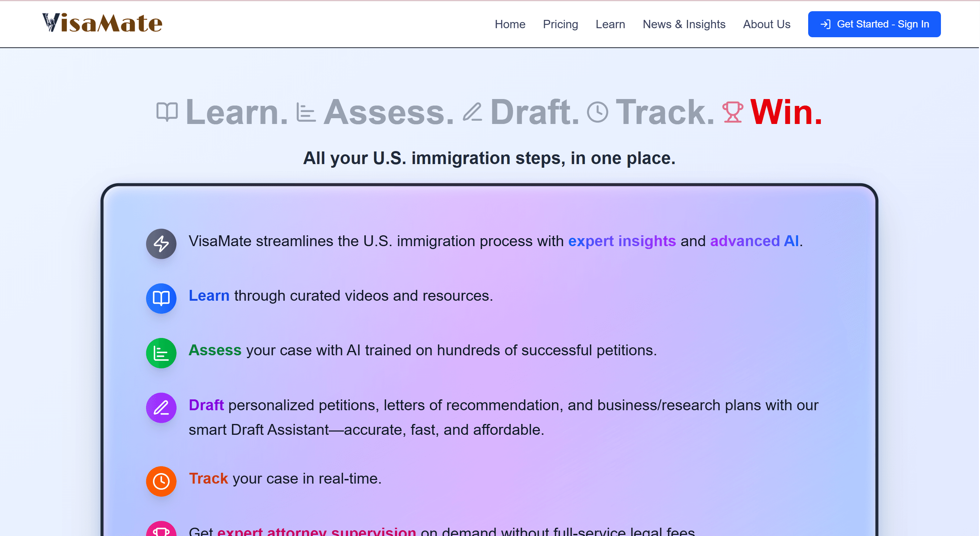Viewport: 980px width, 536px height.
Task: Click Get Started - Sign In button
Action: tap(874, 24)
